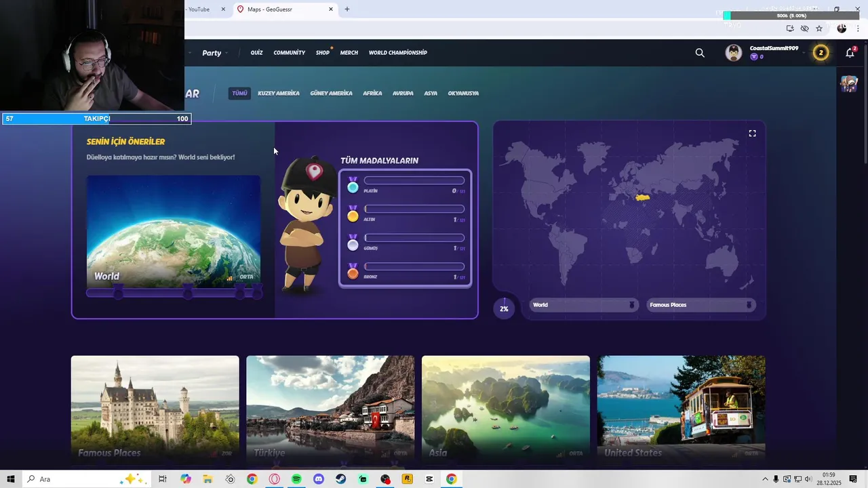Select the Kuzey Amerika filter tab
The image size is (868, 488).
click(279, 93)
